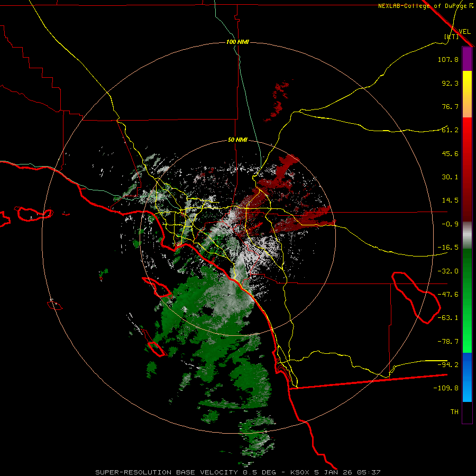This screenshot has height=476, width=476.
Task: Click the VEL legend title
Action: tap(464, 32)
